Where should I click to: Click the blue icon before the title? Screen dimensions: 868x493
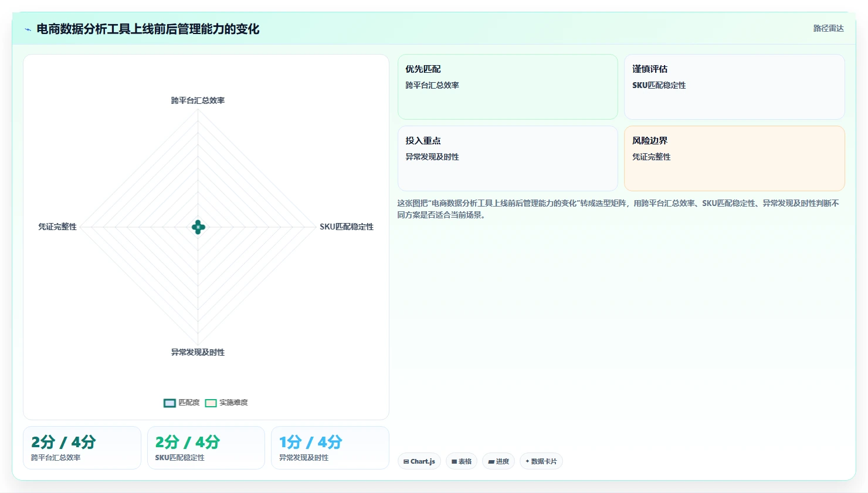[x=28, y=29]
